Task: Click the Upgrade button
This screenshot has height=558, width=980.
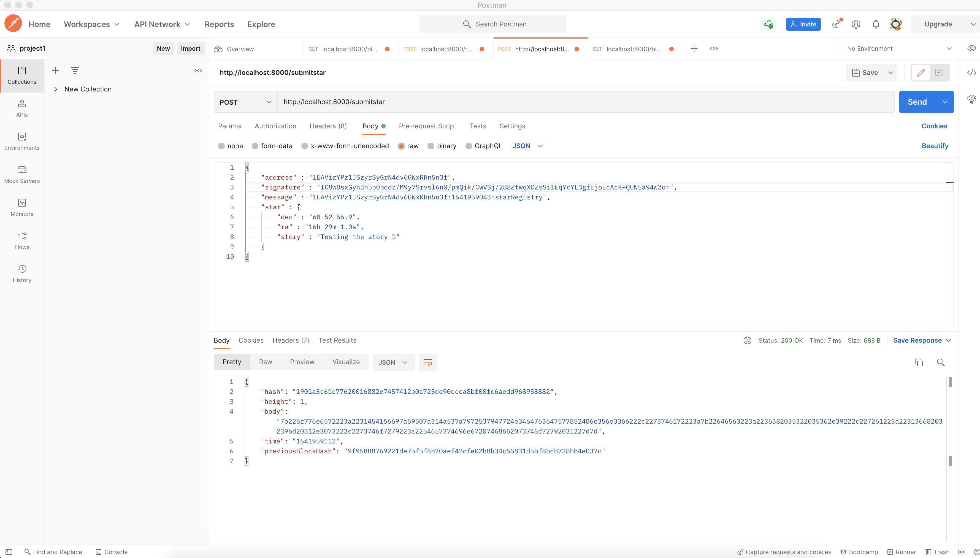Action: [938, 24]
